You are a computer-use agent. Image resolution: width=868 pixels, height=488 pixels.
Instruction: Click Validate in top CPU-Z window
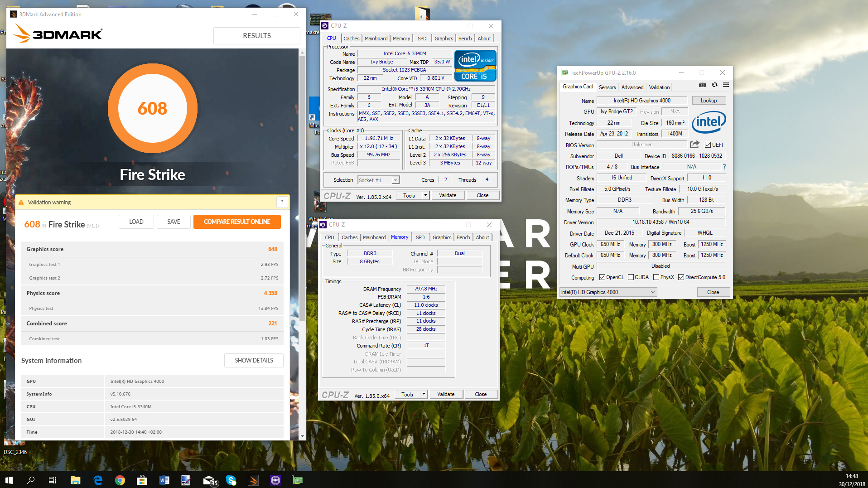(x=448, y=195)
